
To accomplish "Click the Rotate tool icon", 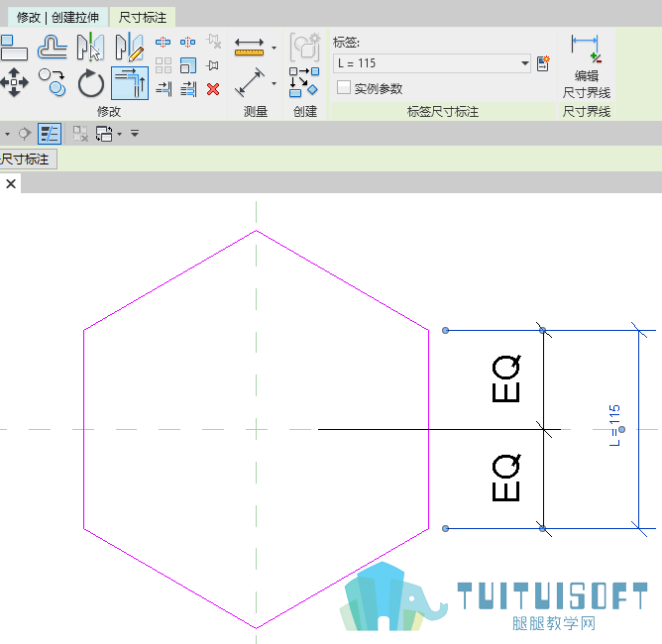I will tap(90, 82).
